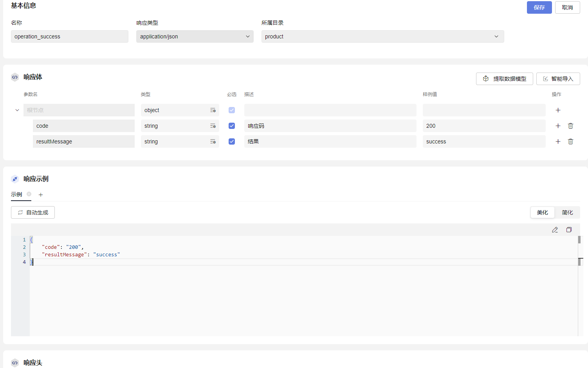Click the 提取数据模型 button
The width and height of the screenshot is (588, 368).
coord(504,79)
